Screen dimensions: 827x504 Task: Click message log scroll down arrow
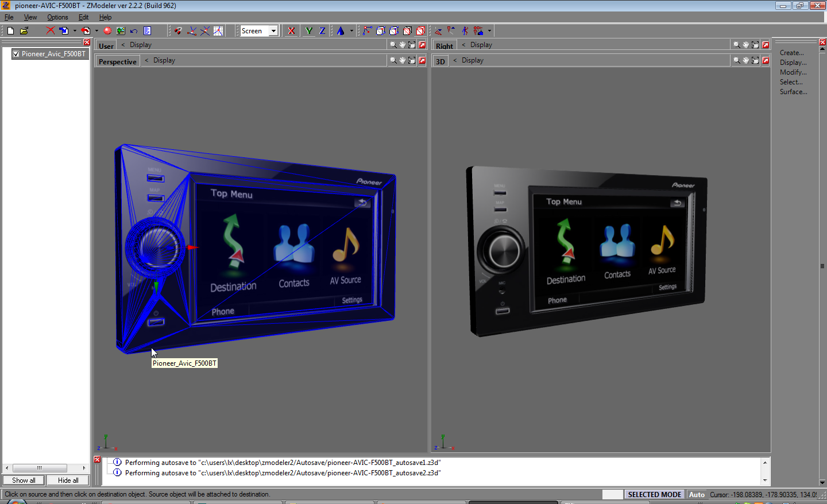tap(765, 480)
